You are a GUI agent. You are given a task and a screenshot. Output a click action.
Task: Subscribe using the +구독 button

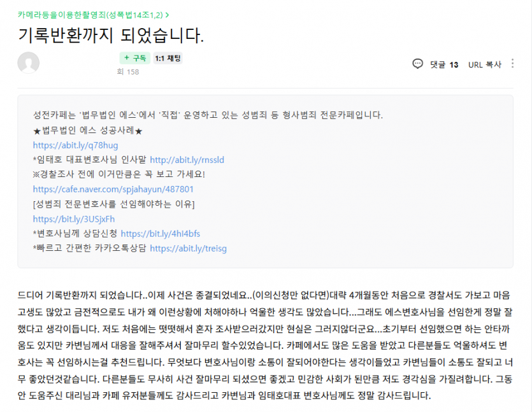pyautogui.click(x=134, y=58)
